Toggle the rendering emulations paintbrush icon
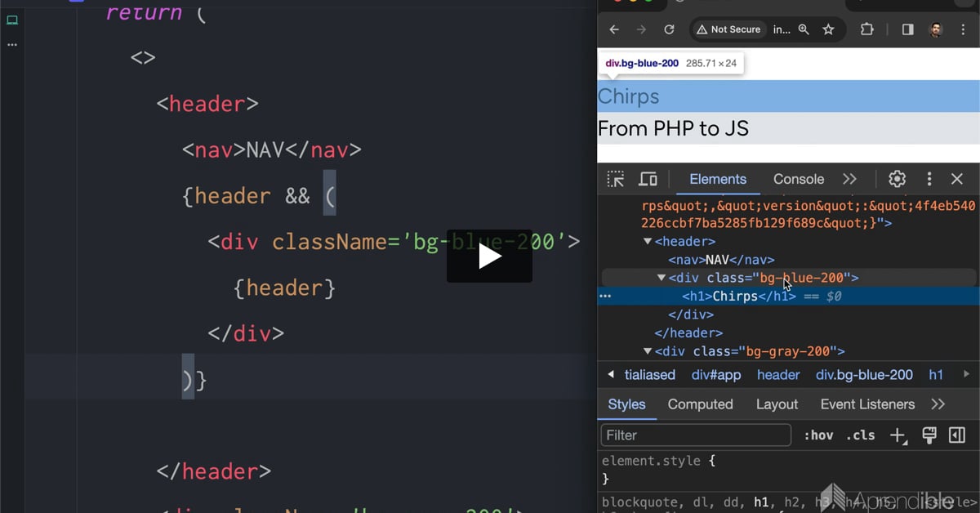 click(929, 435)
